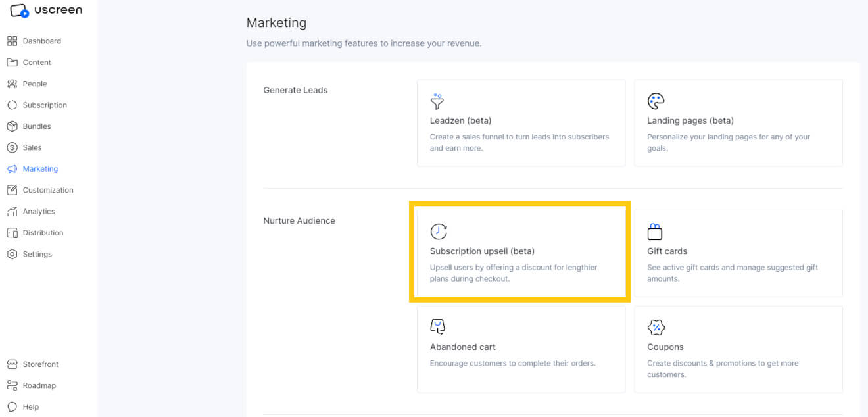Open Customization in the sidebar
This screenshot has width=868, height=417.
coord(48,190)
